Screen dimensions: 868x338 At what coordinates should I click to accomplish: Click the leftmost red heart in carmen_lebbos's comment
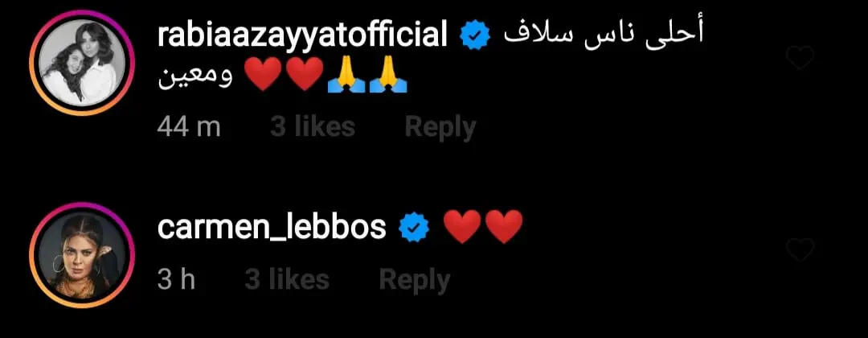[463, 227]
